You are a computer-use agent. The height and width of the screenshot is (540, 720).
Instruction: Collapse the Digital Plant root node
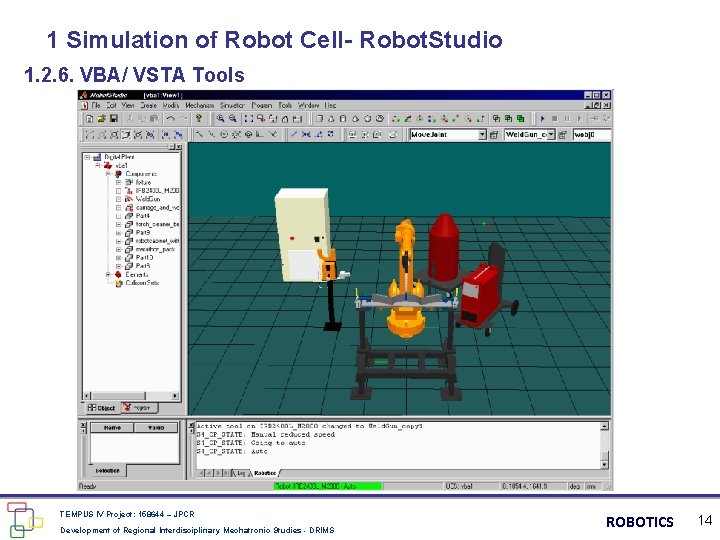87,157
